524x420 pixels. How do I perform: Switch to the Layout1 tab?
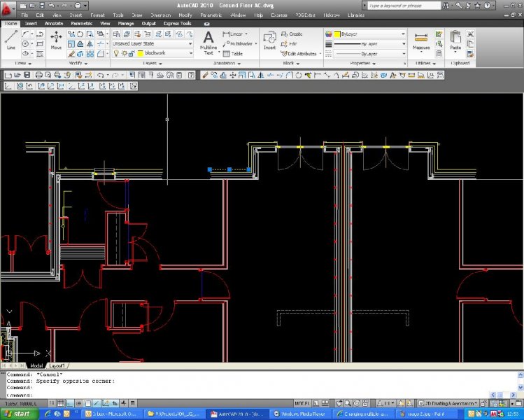tap(57, 365)
